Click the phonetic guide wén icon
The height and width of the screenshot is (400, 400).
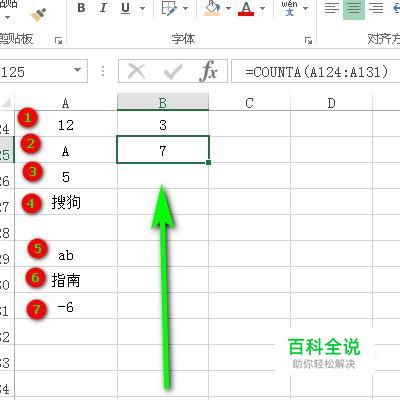[x=289, y=8]
